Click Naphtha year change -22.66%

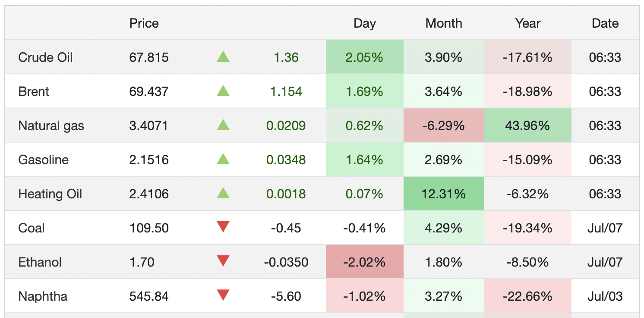(527, 296)
